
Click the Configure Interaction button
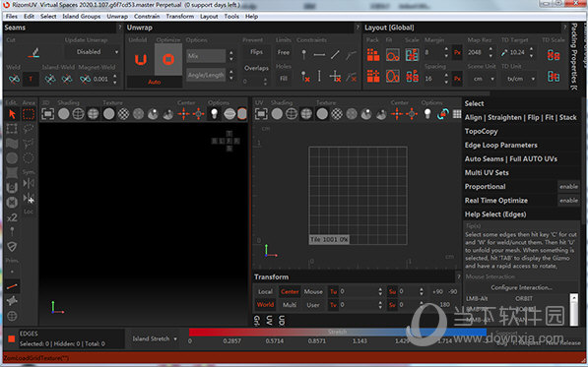point(521,287)
